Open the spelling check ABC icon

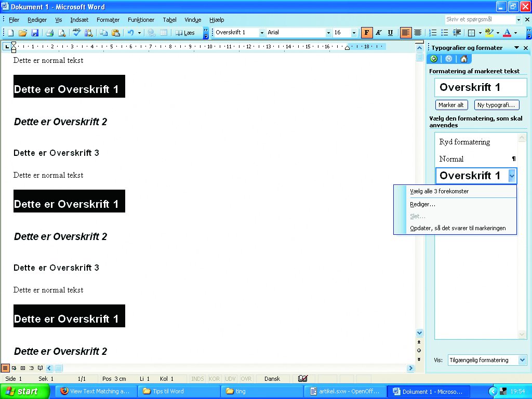(x=76, y=33)
